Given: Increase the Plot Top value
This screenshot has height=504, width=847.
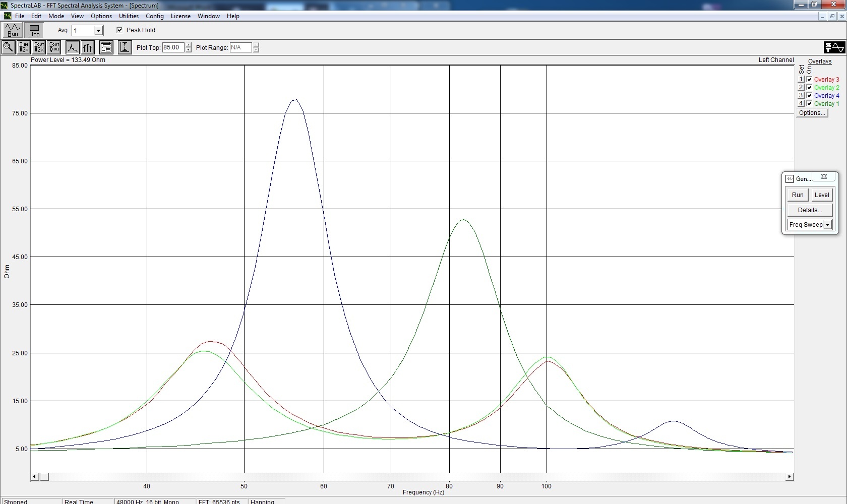Looking at the screenshot, I should click(188, 45).
